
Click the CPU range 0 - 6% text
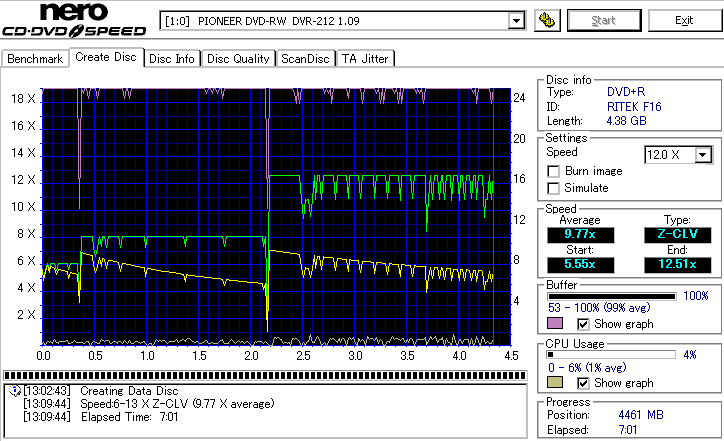pyautogui.click(x=587, y=368)
